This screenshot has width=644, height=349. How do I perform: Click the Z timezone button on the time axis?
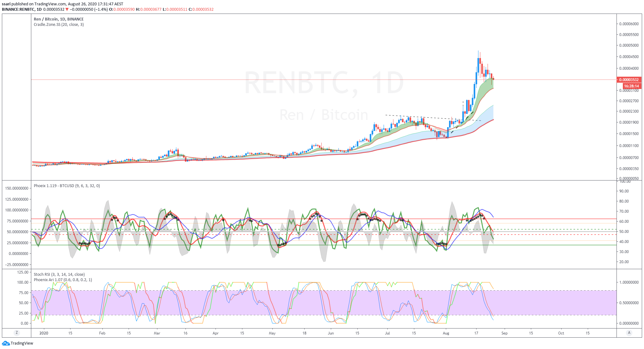(x=17, y=333)
